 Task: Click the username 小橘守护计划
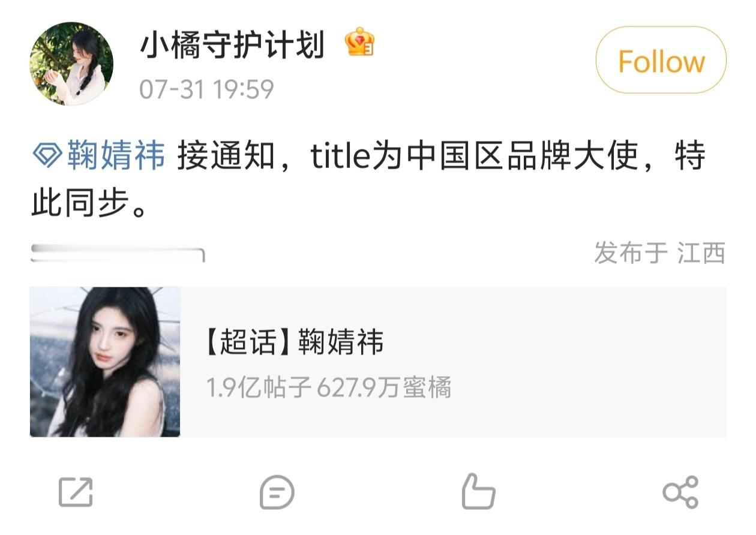click(x=232, y=46)
